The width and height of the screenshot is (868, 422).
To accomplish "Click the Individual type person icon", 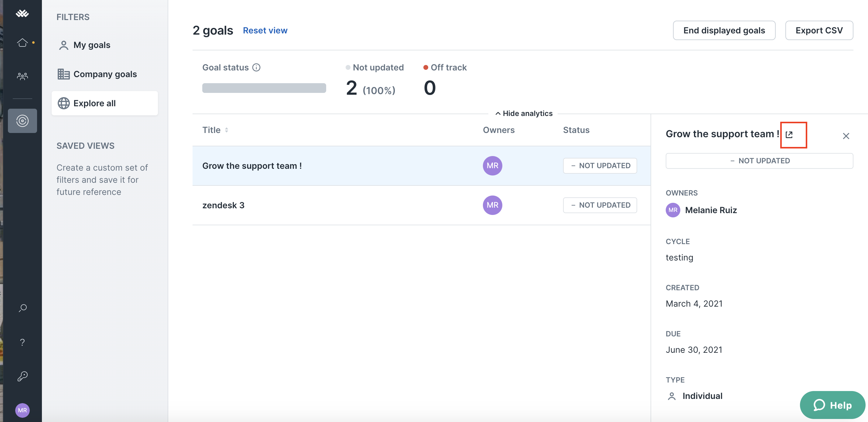I will point(671,396).
